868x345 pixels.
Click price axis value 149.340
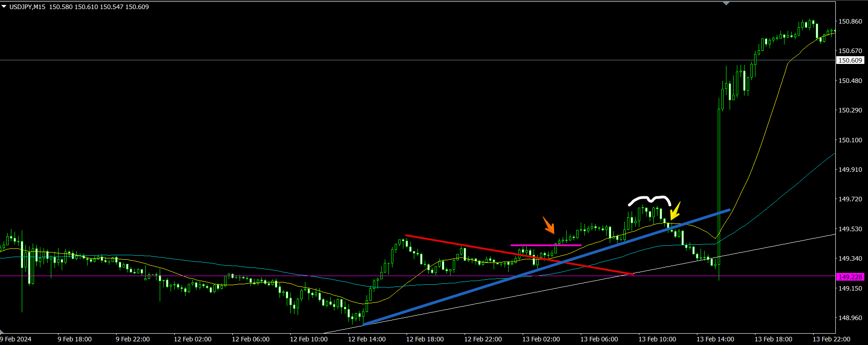[850, 258]
